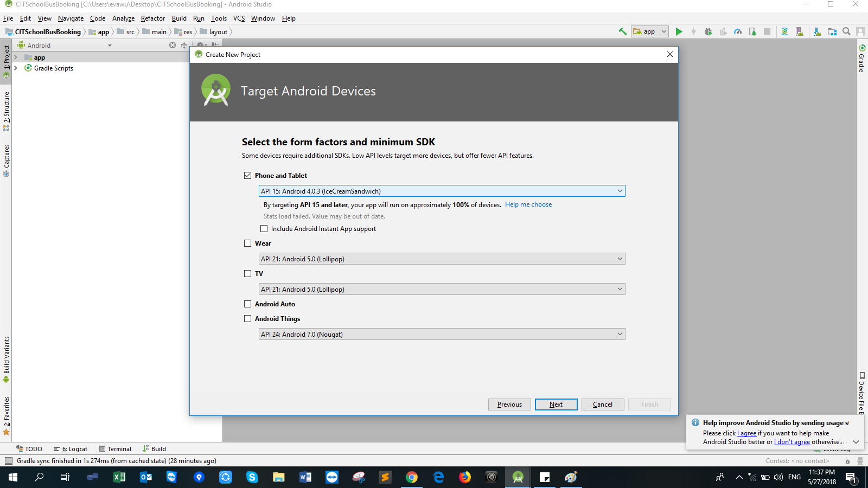
Task: Open the Tools menu
Action: [x=219, y=18]
